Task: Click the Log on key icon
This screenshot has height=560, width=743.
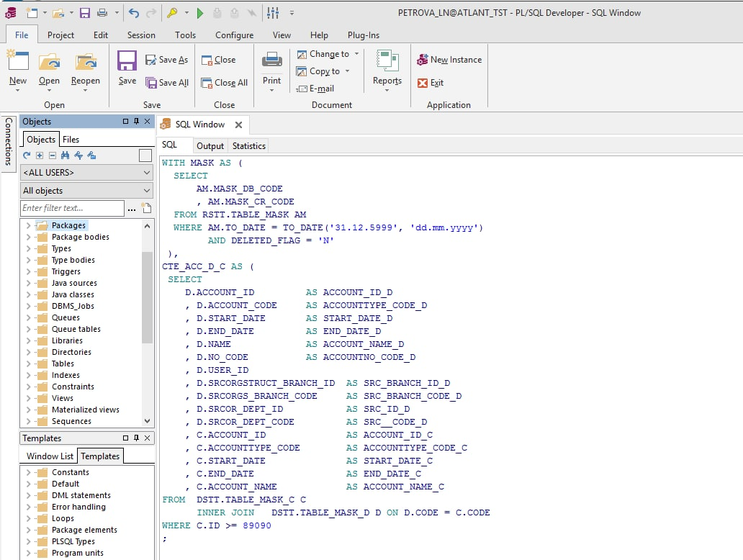Action: pyautogui.click(x=172, y=13)
